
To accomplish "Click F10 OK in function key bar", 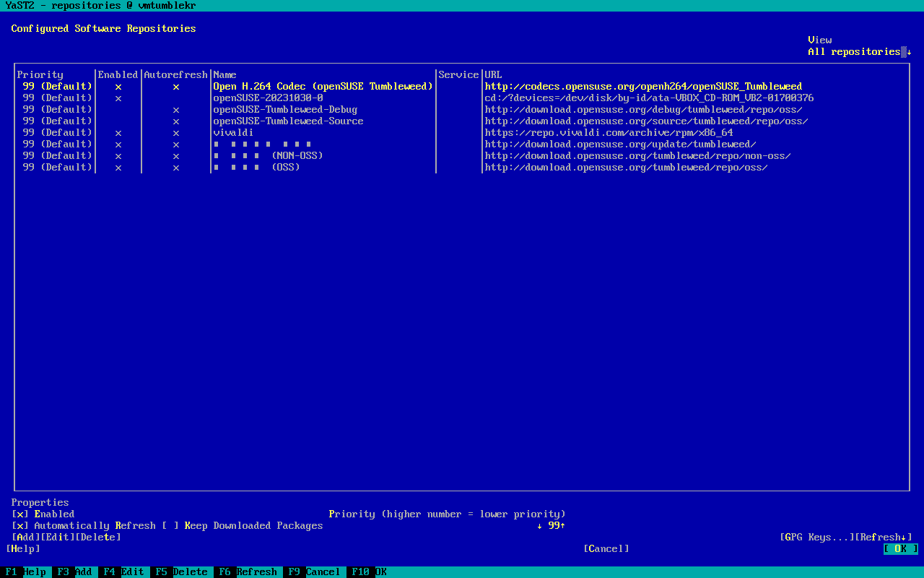I will (370, 572).
